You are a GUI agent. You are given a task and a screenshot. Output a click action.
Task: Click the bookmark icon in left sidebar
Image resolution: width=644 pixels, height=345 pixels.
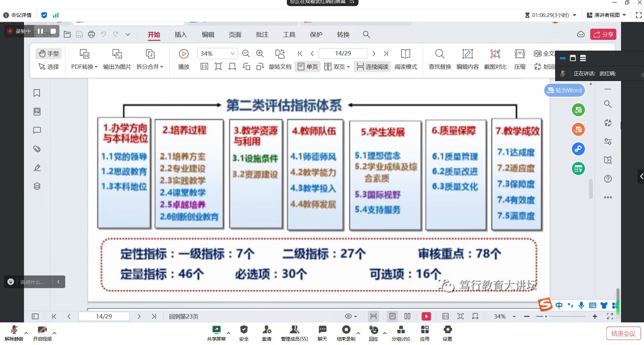(37, 93)
